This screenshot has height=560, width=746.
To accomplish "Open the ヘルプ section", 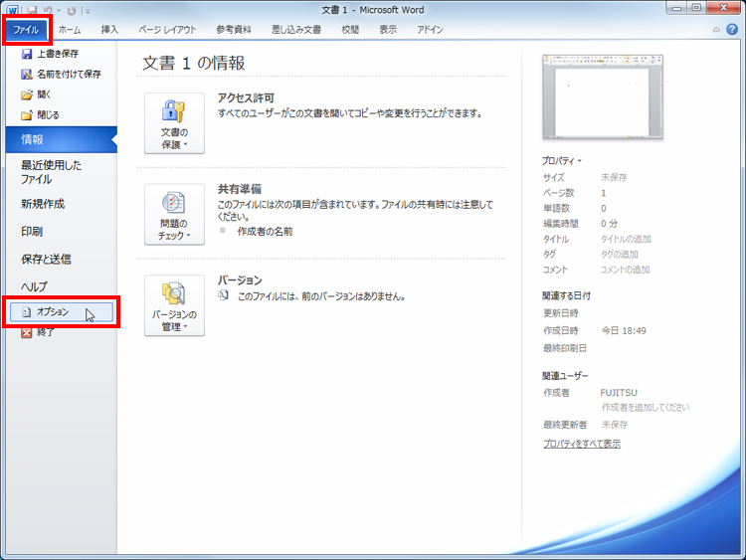I will click(34, 286).
